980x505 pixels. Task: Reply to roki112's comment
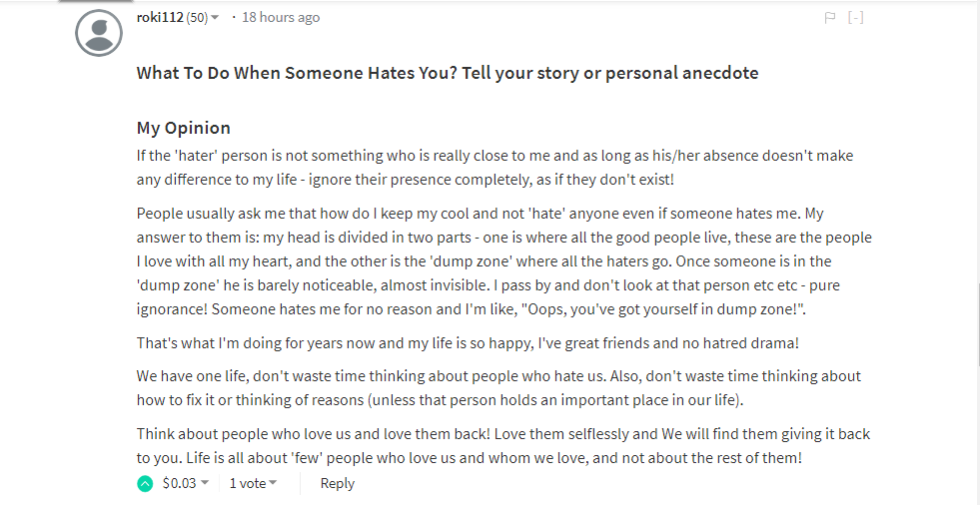tap(337, 484)
